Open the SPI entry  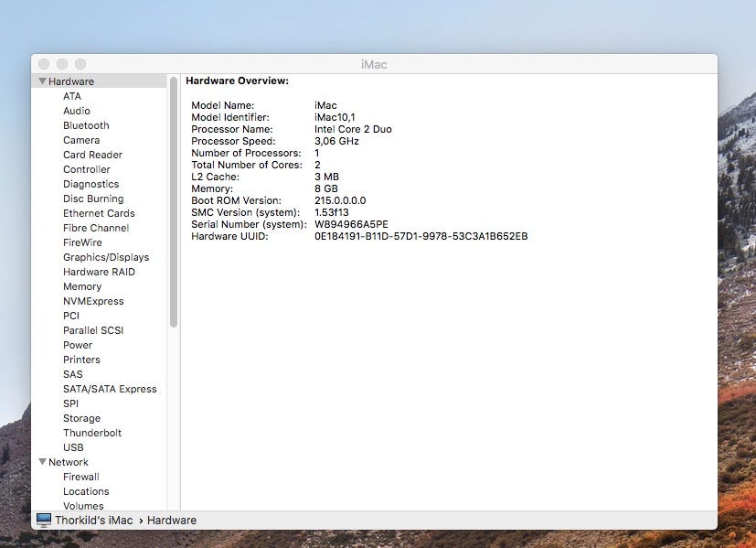coord(70,403)
